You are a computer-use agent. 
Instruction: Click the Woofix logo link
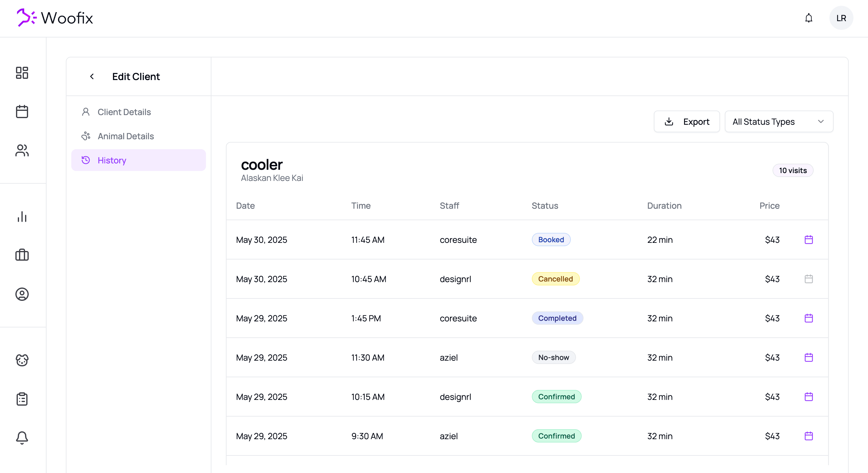coord(55,18)
